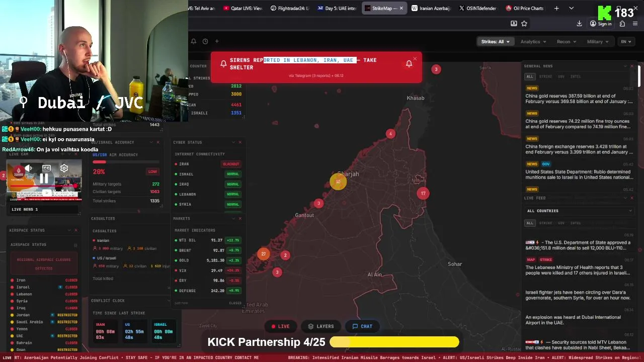
Task: Click the 2 strike marker on map
Action: (x=285, y=255)
